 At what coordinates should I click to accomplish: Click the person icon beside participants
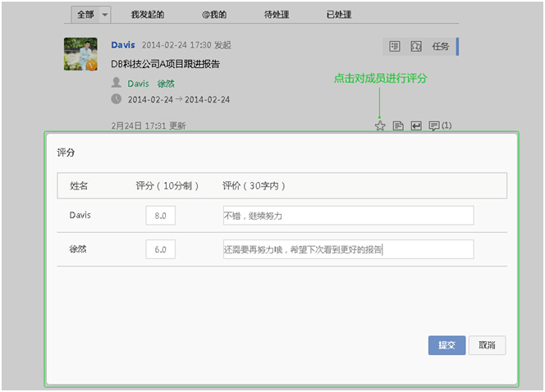click(116, 83)
